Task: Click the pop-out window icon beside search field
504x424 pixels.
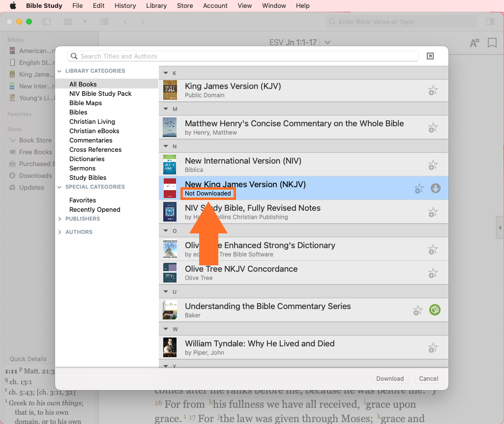Action: click(430, 57)
